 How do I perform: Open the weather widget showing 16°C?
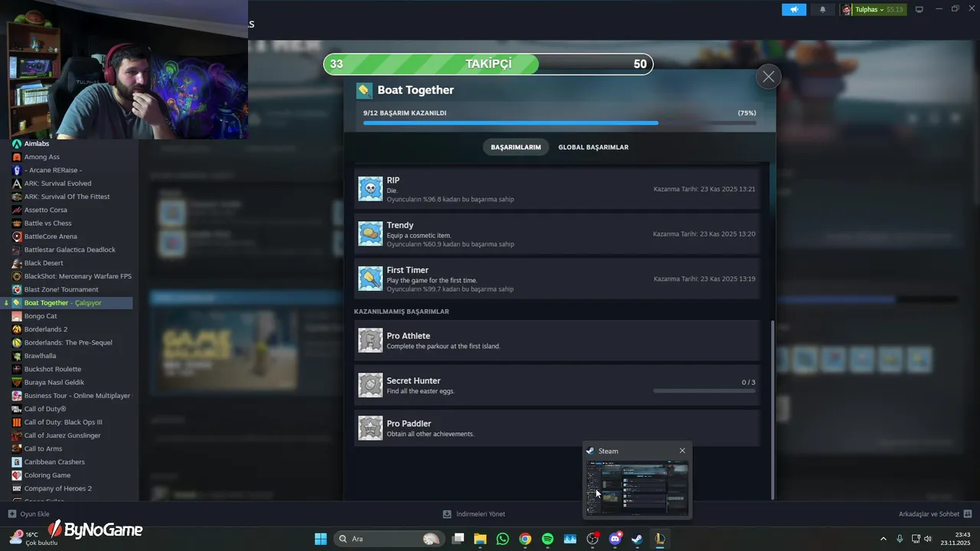pos(34,539)
